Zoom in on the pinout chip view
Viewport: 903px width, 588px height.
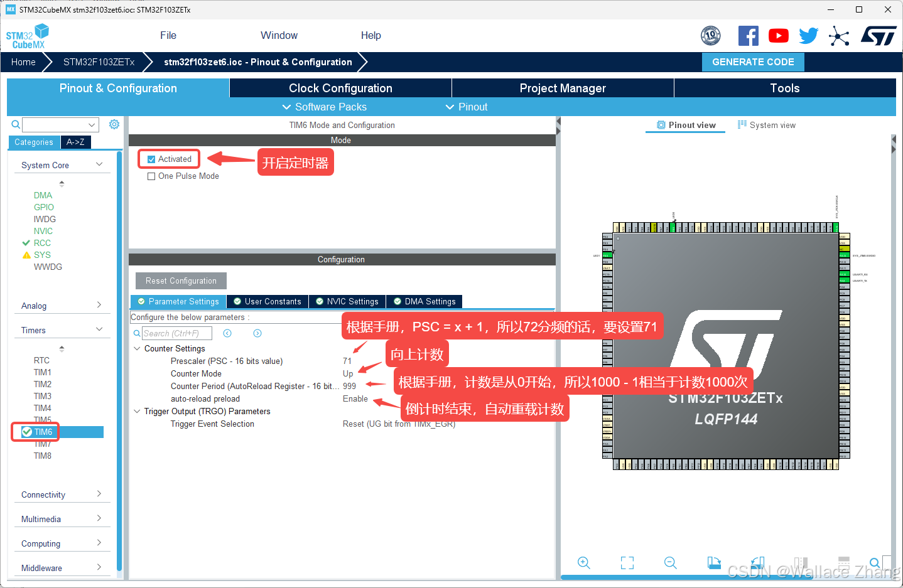point(584,563)
